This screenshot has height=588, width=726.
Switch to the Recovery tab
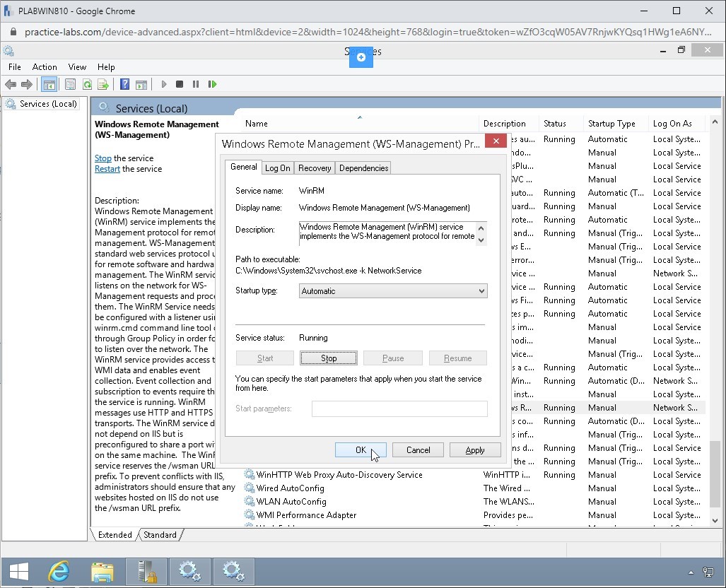point(315,168)
